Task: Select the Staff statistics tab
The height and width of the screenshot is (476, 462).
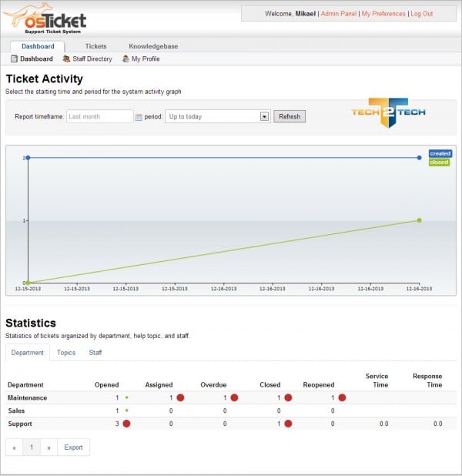Action: pos(95,353)
